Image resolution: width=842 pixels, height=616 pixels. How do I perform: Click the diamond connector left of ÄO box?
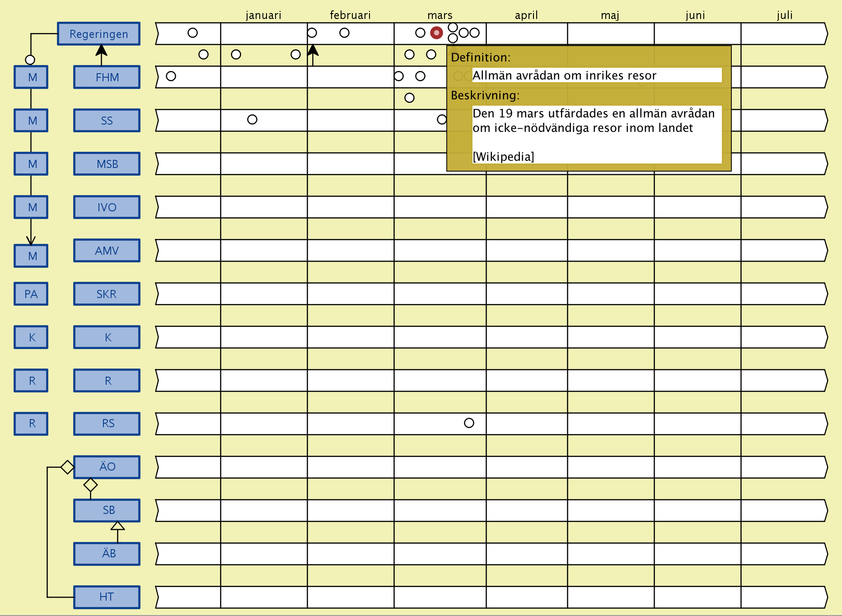click(67, 467)
